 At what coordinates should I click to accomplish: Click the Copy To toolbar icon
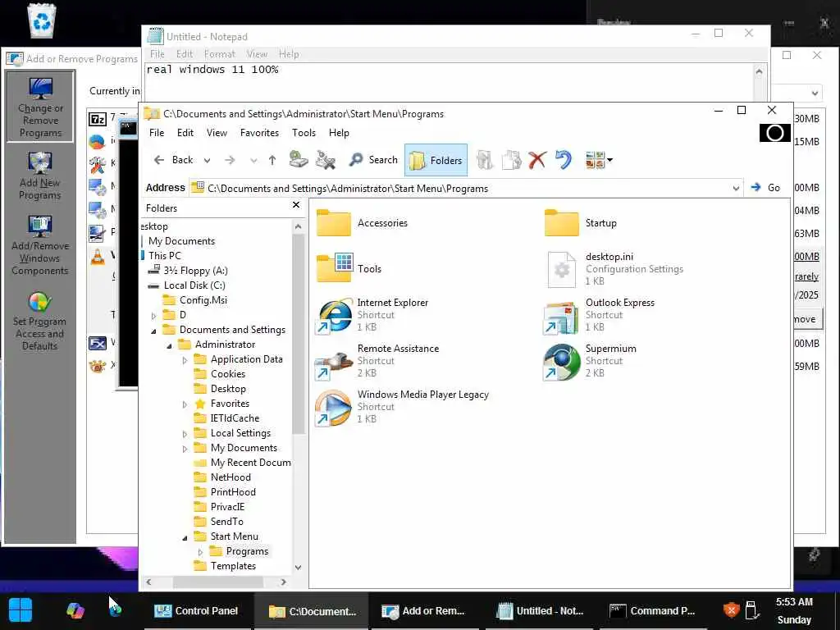[511, 160]
